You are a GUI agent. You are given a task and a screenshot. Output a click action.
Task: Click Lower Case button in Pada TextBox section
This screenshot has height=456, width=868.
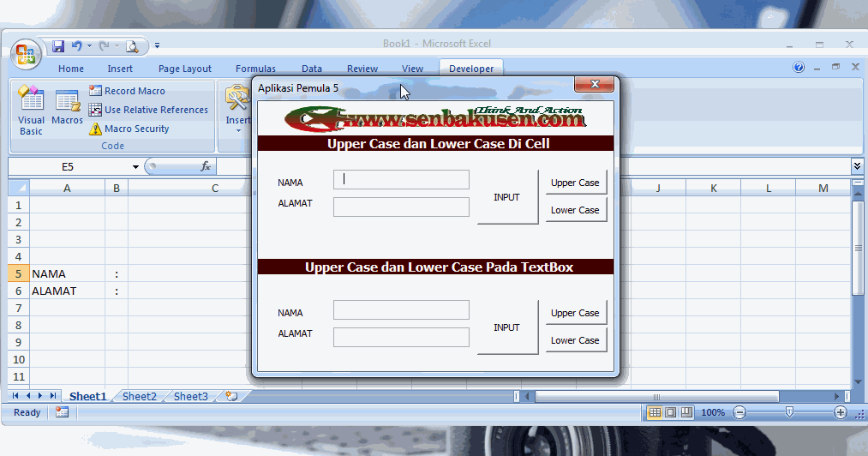576,340
